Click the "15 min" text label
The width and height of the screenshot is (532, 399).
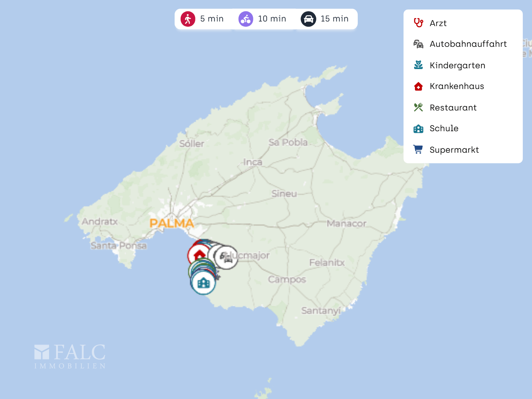[x=334, y=19]
